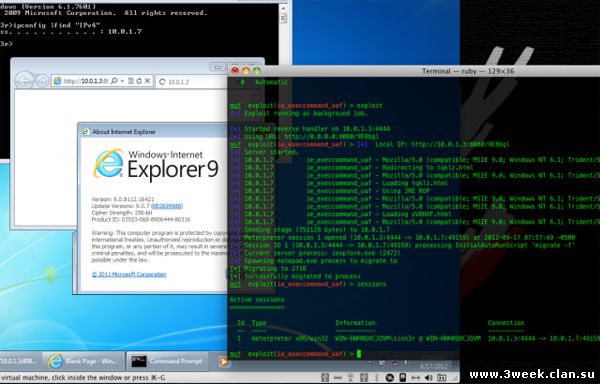Image resolution: width=600 pixels, height=384 pixels.
Task: Click the command prompt window scrollbar up arrow
Action: point(283,8)
